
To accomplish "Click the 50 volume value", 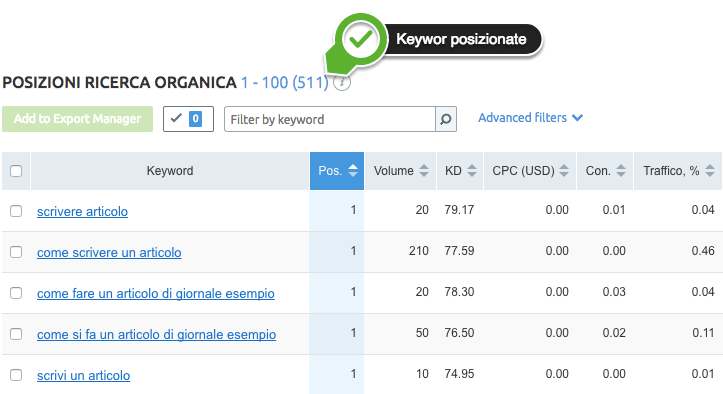I will coord(422,333).
